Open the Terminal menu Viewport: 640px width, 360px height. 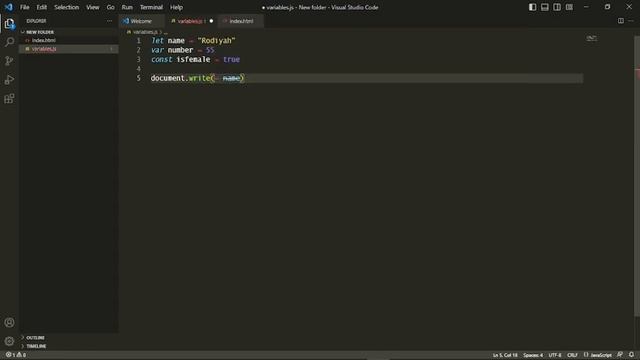coord(151,7)
